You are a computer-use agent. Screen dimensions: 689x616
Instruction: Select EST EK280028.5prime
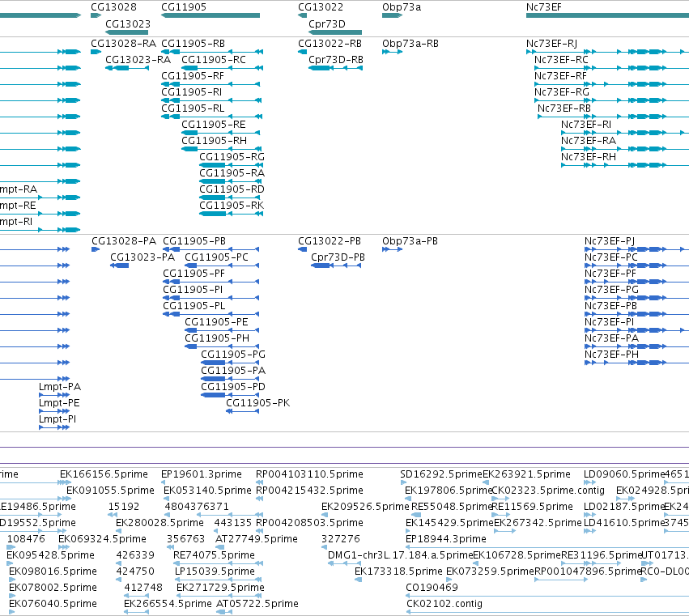coord(159,523)
